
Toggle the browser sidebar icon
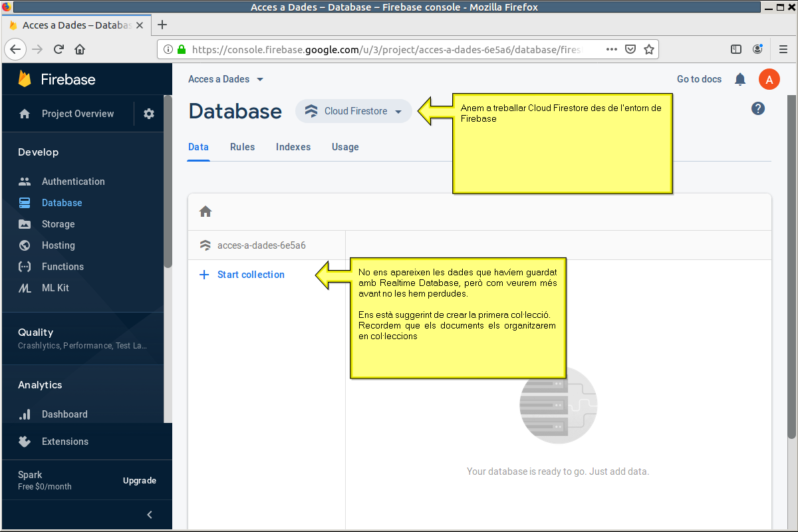coord(736,49)
